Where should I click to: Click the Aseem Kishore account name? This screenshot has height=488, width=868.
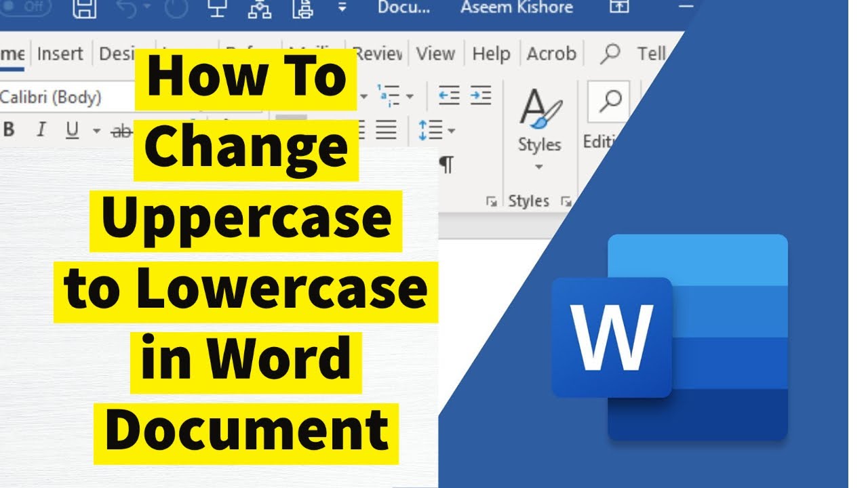[517, 7]
